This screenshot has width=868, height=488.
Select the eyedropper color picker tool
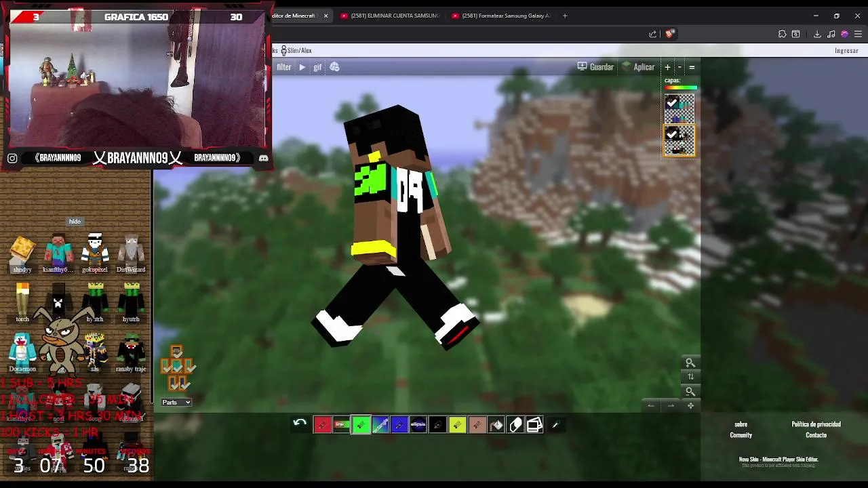point(555,425)
